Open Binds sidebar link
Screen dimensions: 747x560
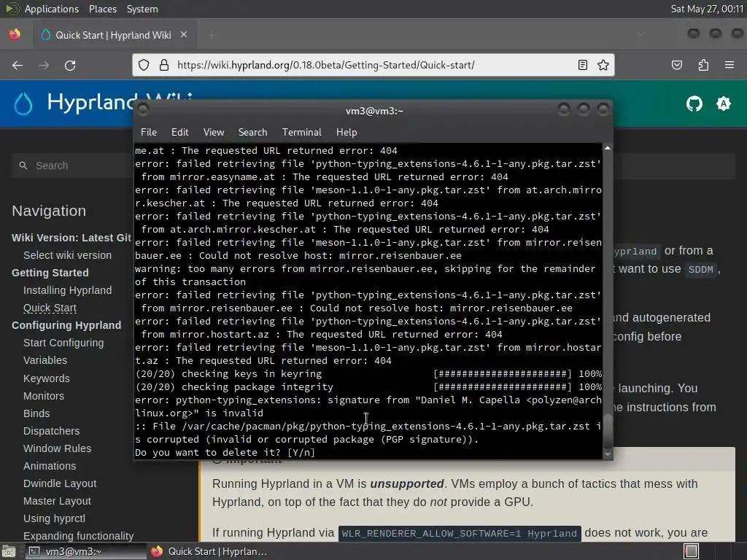[x=36, y=413]
